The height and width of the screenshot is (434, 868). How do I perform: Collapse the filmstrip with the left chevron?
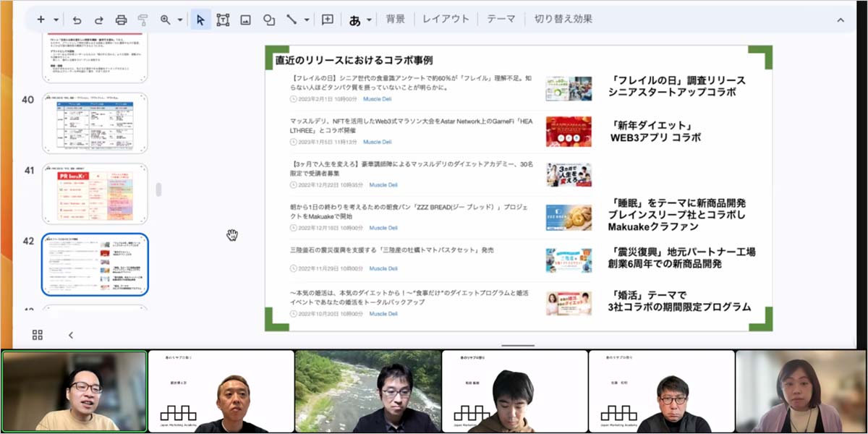pos(70,335)
